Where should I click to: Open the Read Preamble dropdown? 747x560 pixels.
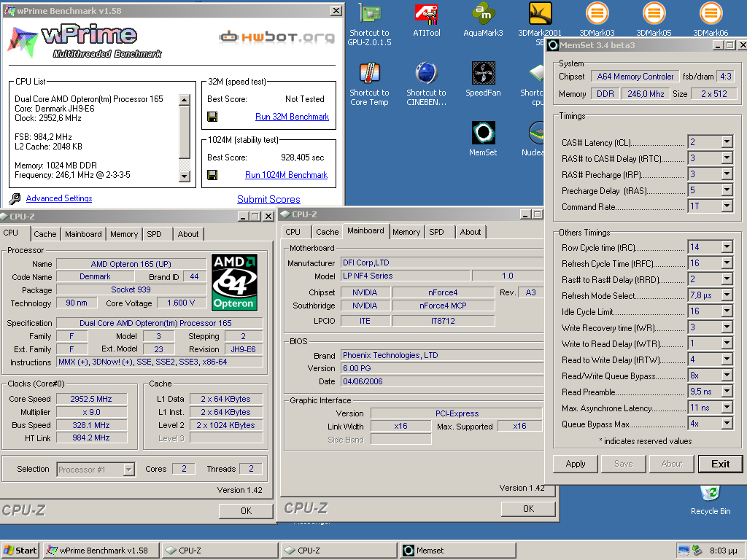727,392
